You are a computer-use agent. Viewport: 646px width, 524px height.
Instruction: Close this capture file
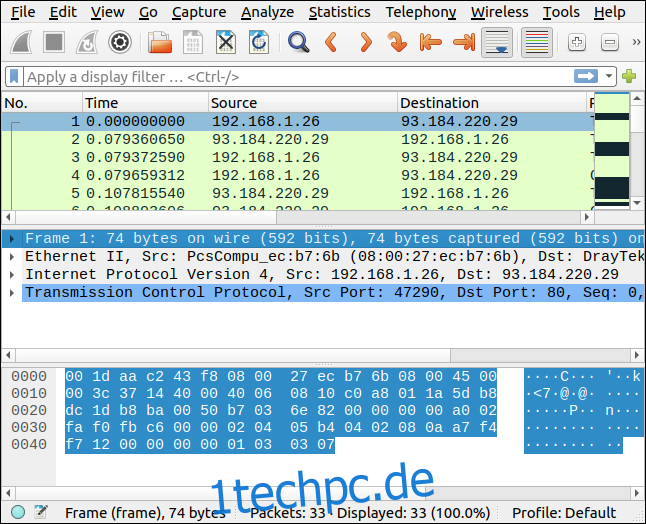tap(226, 42)
